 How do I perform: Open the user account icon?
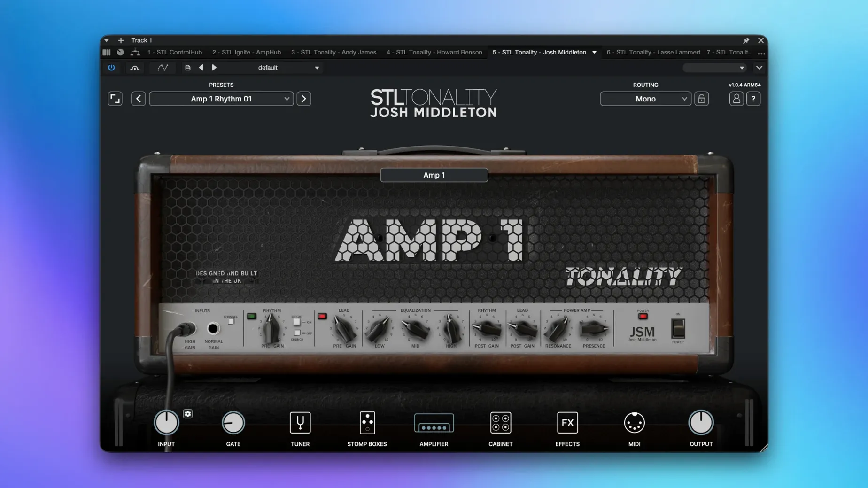point(736,99)
